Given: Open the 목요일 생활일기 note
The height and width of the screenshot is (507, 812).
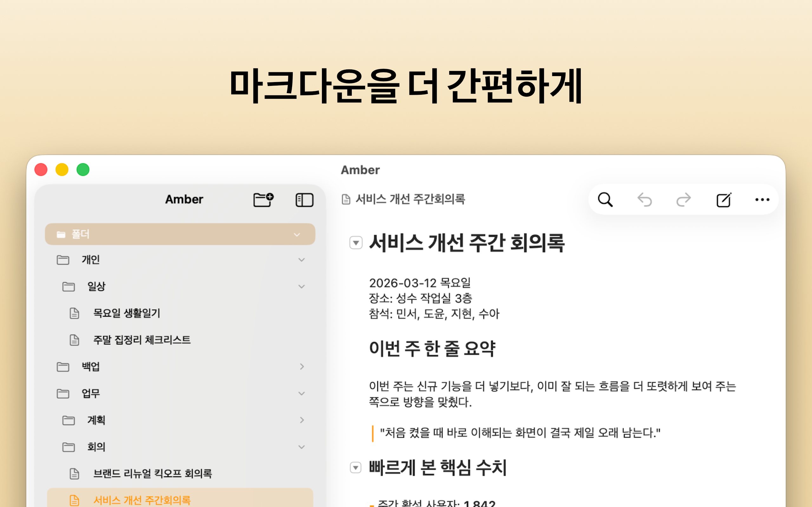Looking at the screenshot, I should pyautogui.click(x=127, y=313).
